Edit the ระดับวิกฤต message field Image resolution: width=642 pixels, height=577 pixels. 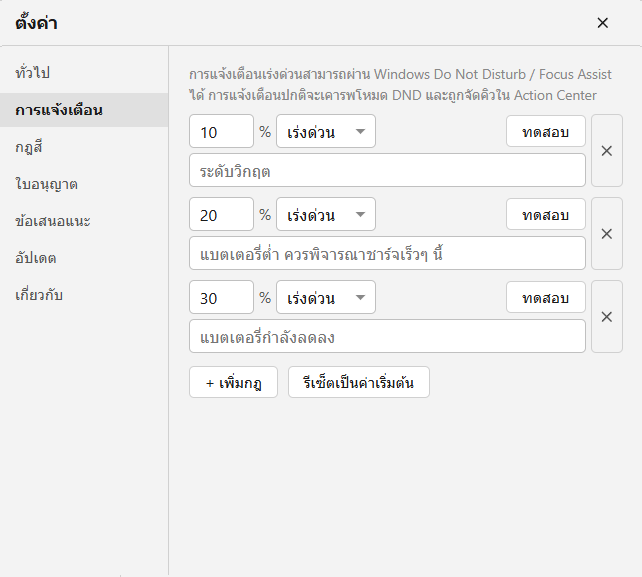[387, 170]
